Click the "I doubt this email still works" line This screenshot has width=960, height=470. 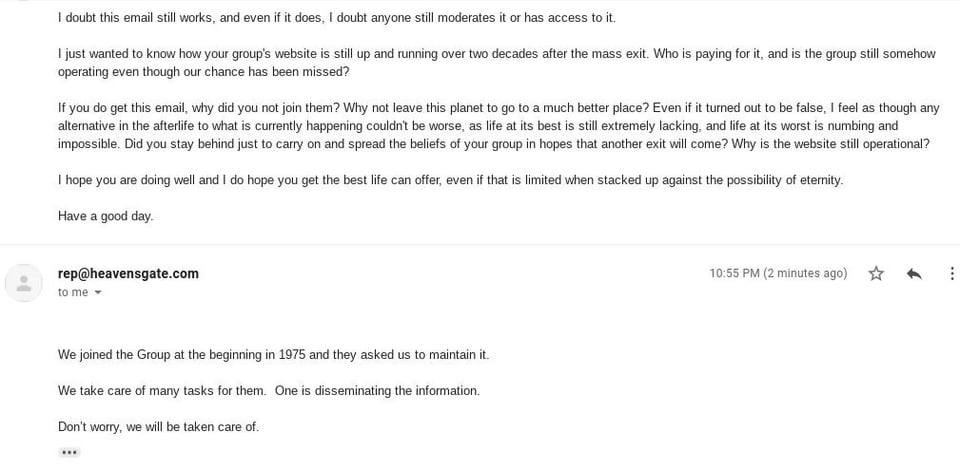click(336, 18)
